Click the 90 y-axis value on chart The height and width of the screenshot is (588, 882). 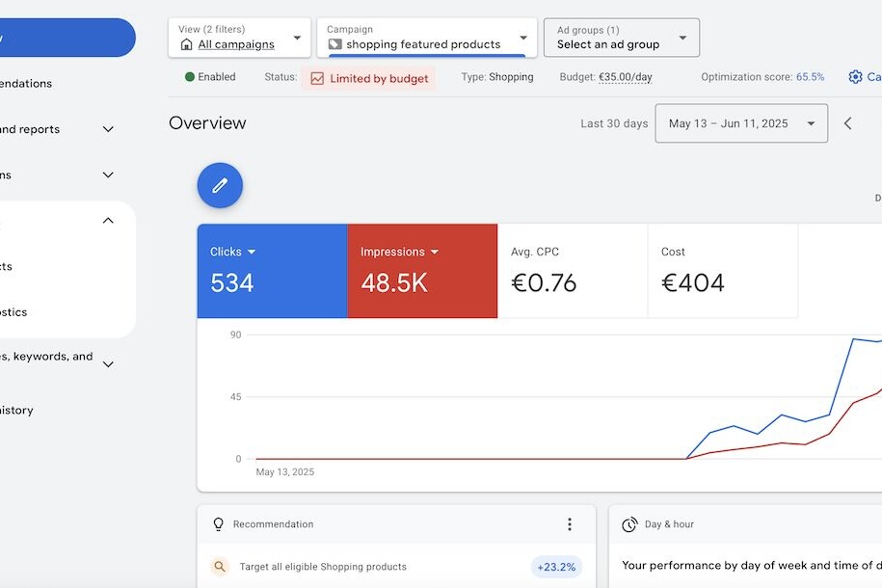pos(236,334)
